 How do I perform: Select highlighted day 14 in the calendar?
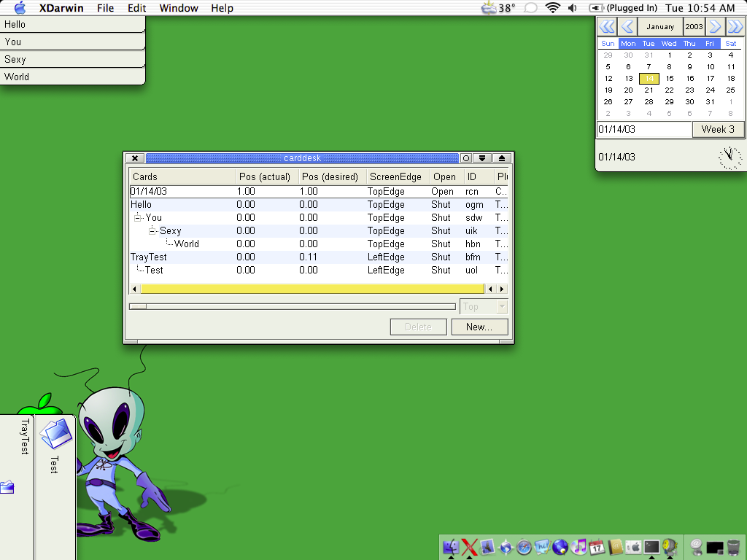click(649, 79)
